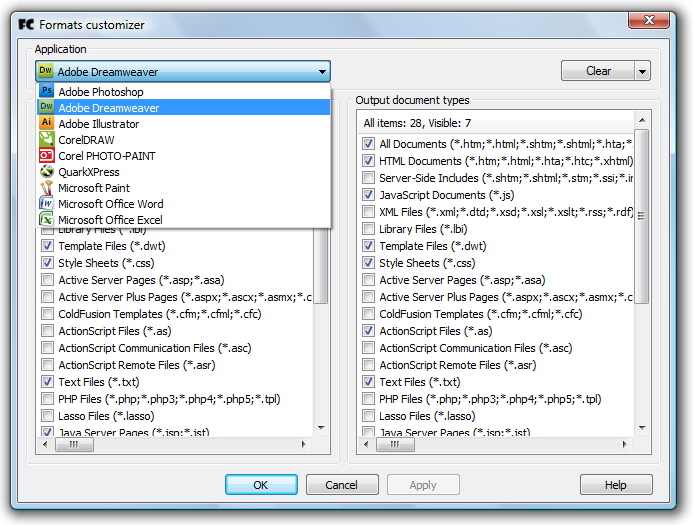Uncheck Text Files in left list
This screenshot has height=525, width=693.
(47, 381)
